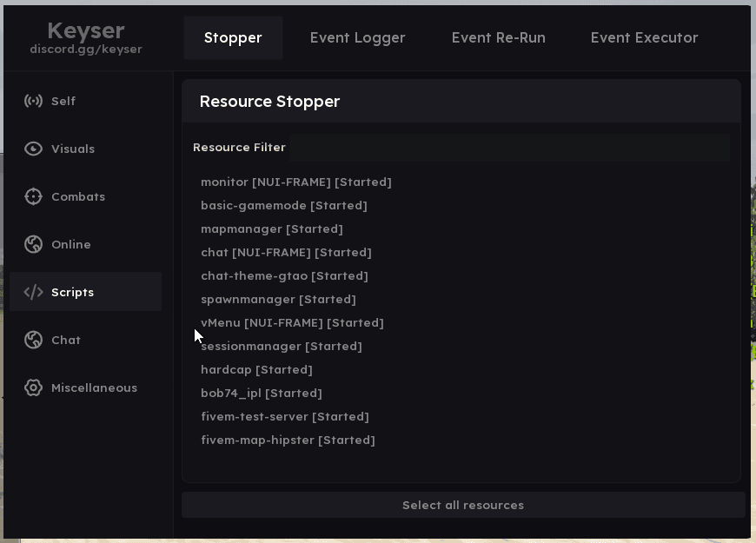Click the Visuals eye icon
The width and height of the screenshot is (756, 543).
[x=33, y=149]
